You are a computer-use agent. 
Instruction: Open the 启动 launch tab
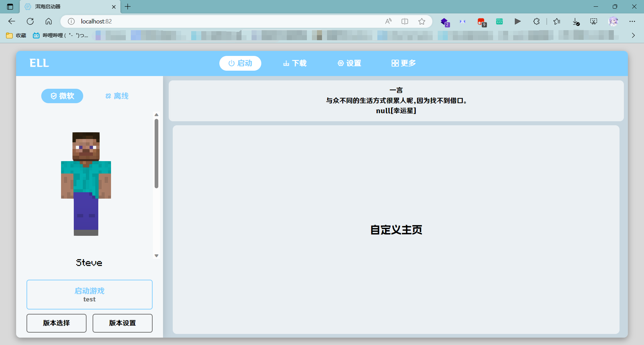click(x=240, y=63)
